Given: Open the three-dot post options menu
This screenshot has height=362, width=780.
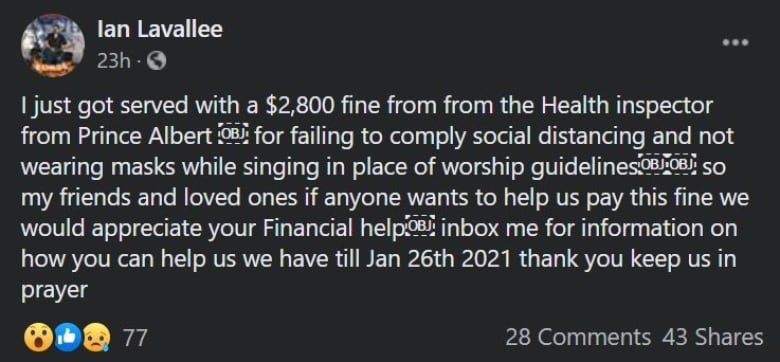Looking at the screenshot, I should click(x=736, y=42).
